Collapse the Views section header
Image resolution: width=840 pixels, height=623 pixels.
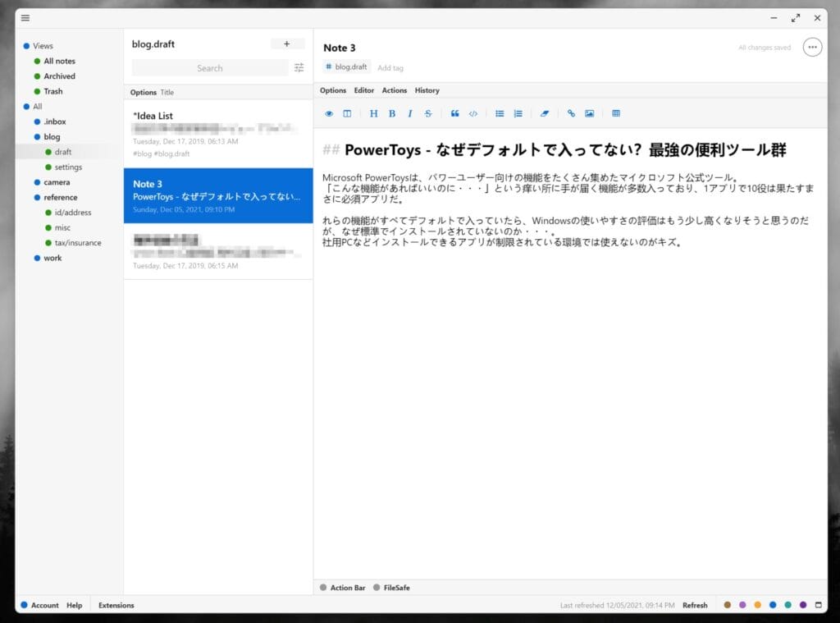click(38, 46)
